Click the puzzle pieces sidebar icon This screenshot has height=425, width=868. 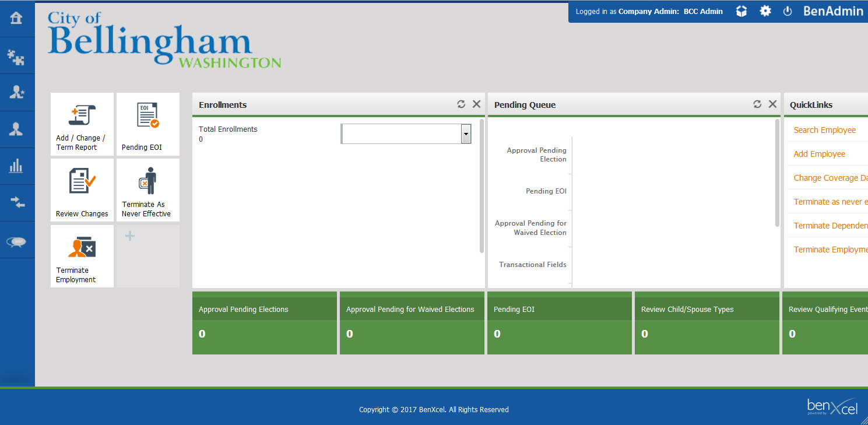pos(16,56)
